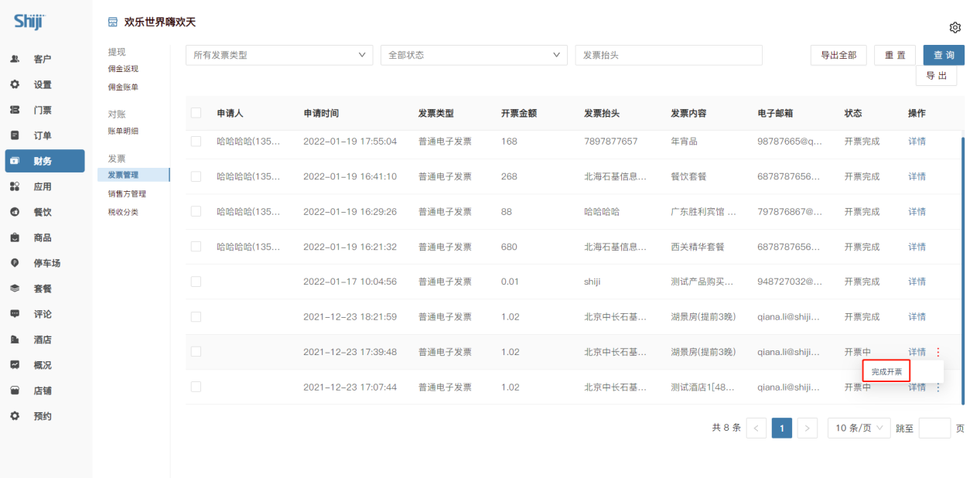The image size is (980, 478).
Task: Click the 停车场 parking sidebar icon
Action: 15,263
